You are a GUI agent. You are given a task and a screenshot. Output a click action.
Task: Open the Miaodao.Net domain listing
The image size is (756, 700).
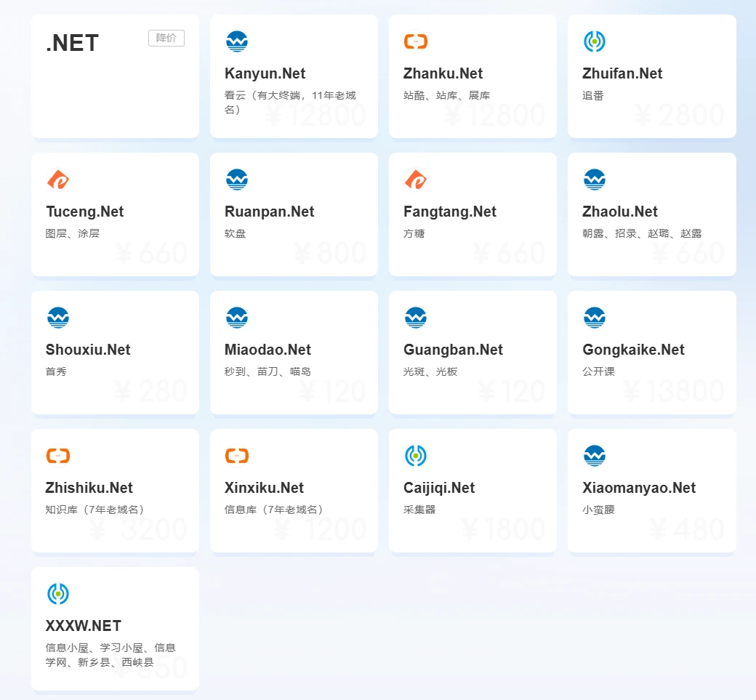(268, 350)
